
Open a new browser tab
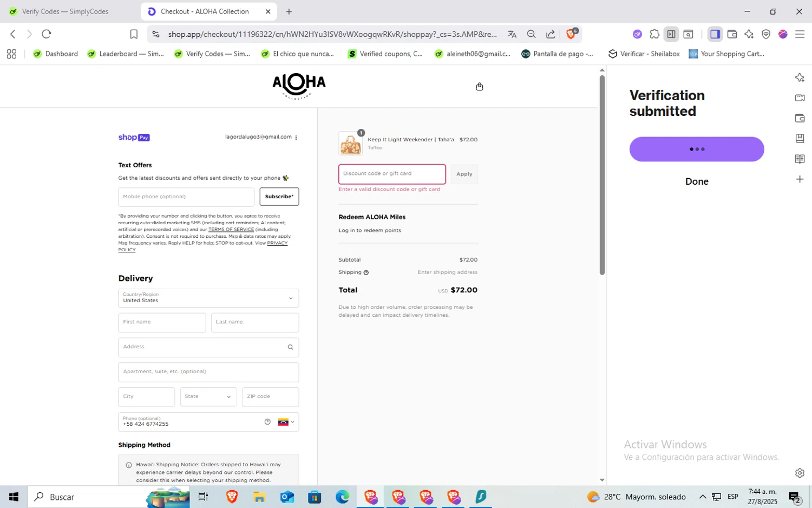tap(289, 11)
